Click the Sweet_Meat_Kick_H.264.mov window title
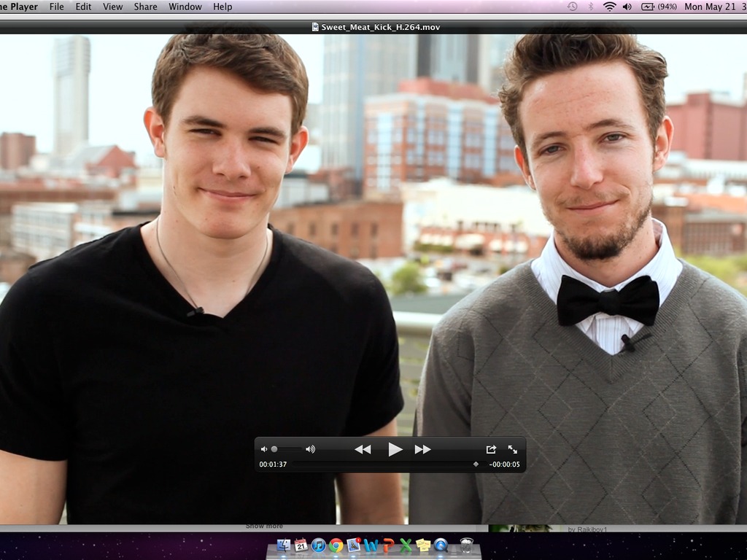 pyautogui.click(x=381, y=27)
